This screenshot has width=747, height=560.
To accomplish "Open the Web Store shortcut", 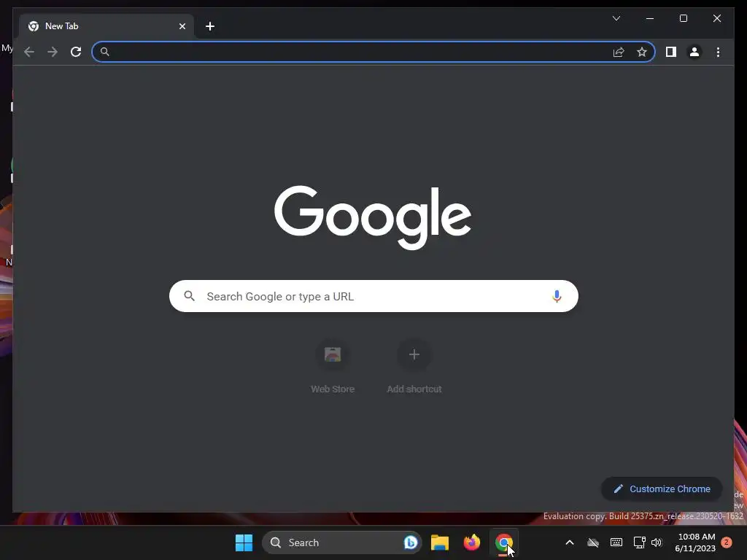I will coord(333,367).
